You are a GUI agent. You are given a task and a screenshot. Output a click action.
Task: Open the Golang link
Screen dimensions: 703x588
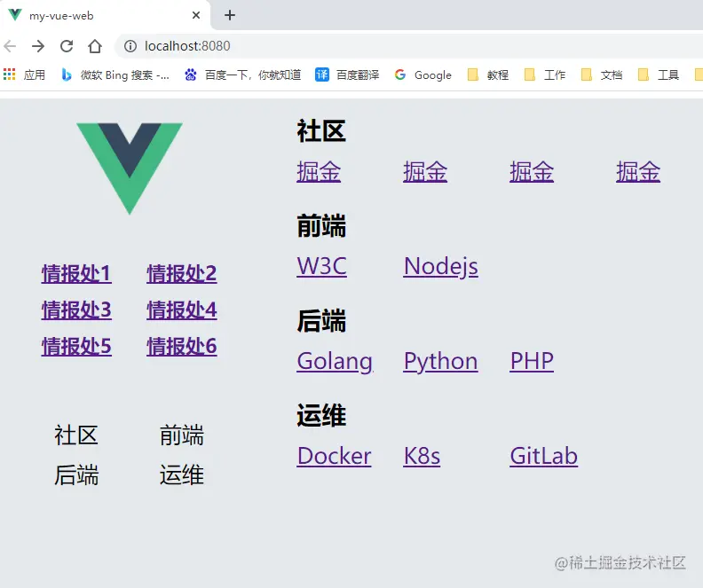coord(335,362)
